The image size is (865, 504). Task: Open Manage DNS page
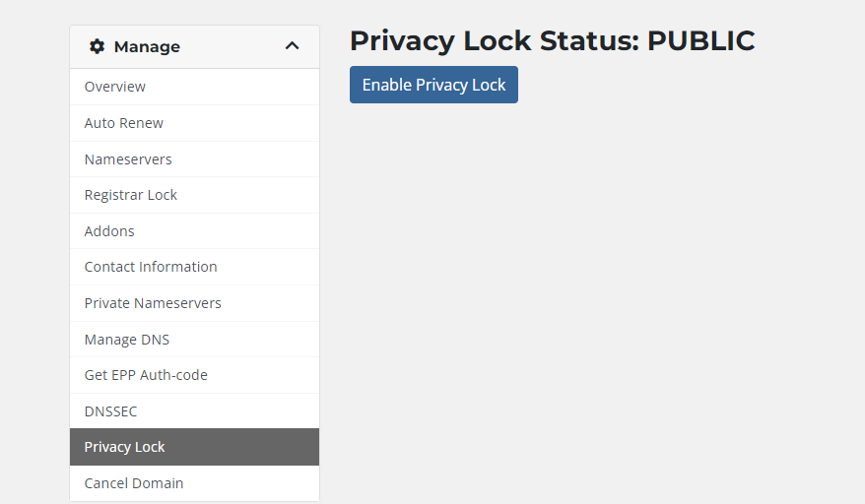(x=194, y=340)
